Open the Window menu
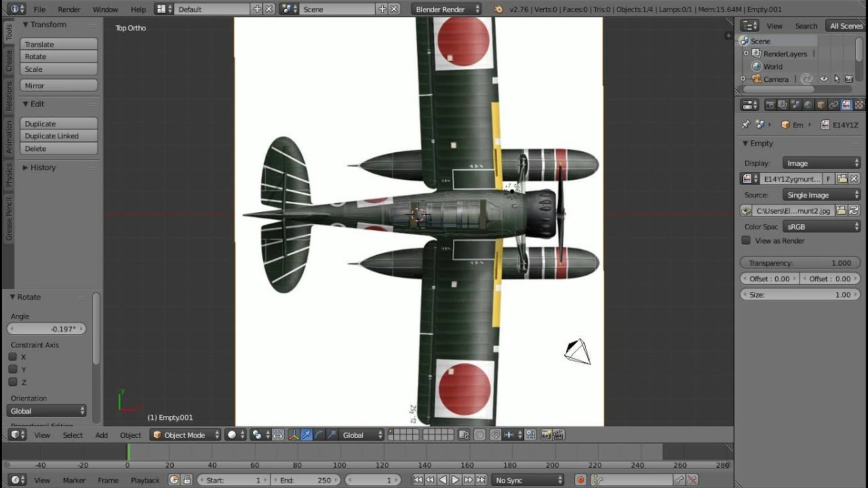 coord(105,9)
